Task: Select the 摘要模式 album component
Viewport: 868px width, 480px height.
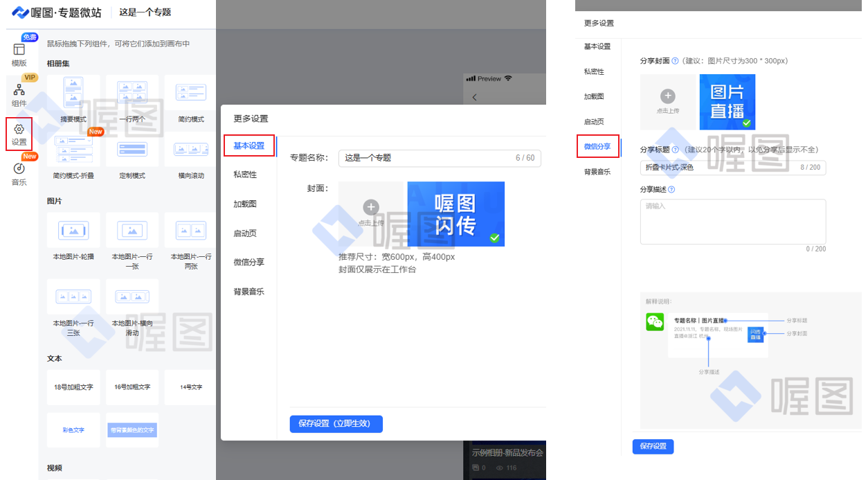Action: coord(73,100)
